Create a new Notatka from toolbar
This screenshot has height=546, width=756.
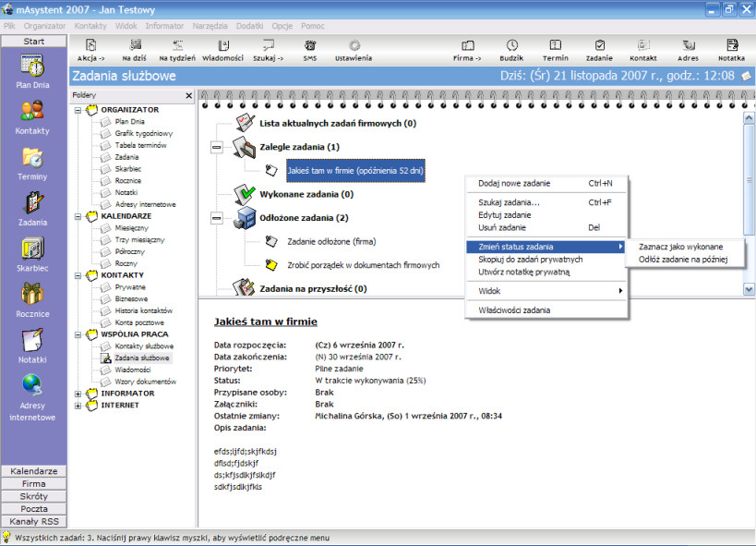click(732, 45)
